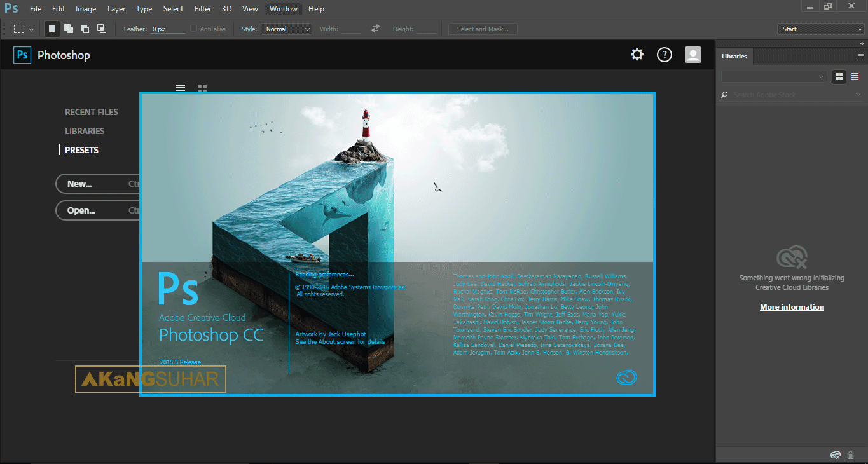Viewport: 868px width, 464px height.
Task: Expand the Adobe Stock search options chevron
Action: pyautogui.click(x=858, y=95)
